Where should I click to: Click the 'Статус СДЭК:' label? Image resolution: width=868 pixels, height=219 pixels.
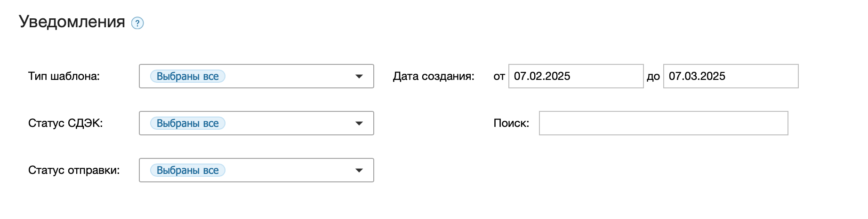pos(65,123)
